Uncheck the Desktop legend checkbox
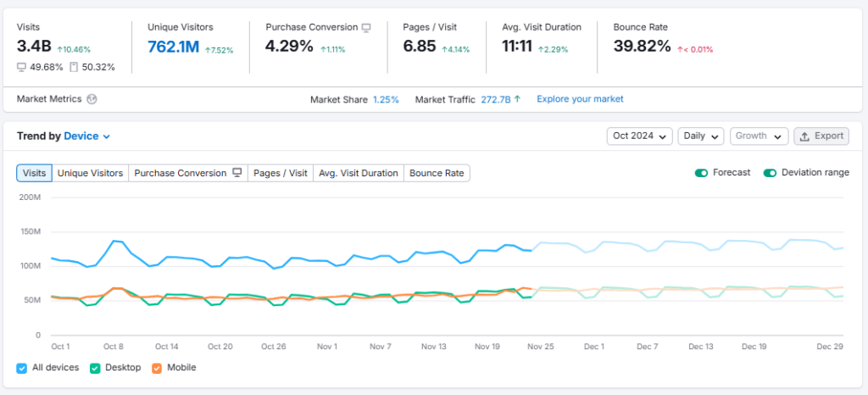This screenshot has width=868, height=395. (x=96, y=368)
